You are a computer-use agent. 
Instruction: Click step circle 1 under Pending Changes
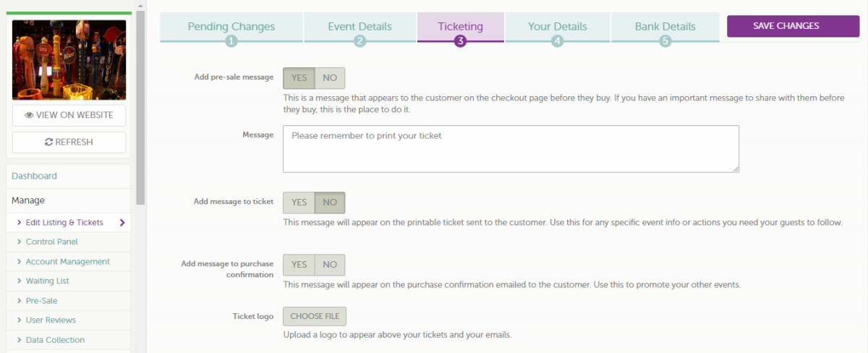click(x=231, y=41)
